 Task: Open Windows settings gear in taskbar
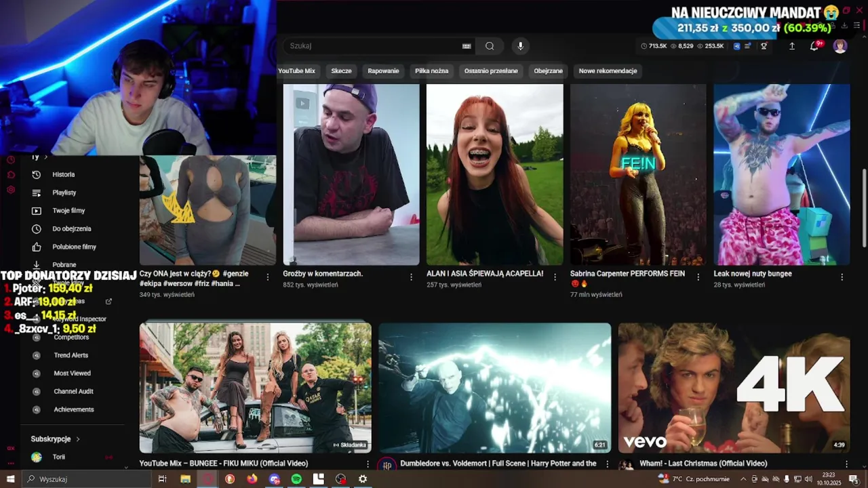click(x=363, y=479)
